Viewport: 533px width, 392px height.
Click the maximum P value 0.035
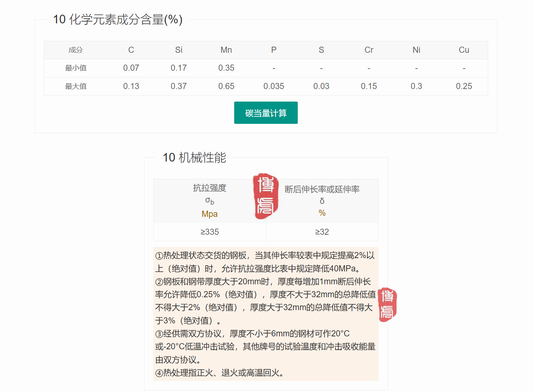point(274,86)
